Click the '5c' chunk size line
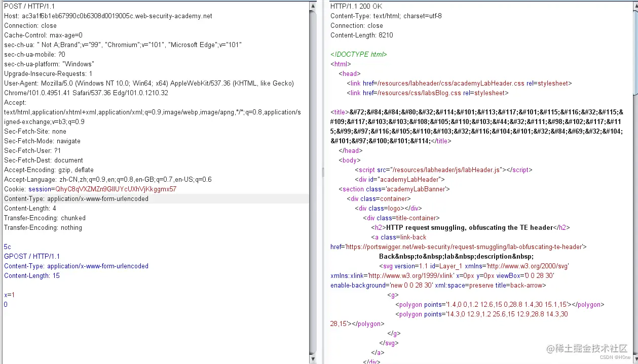The image size is (638, 364). (8, 247)
